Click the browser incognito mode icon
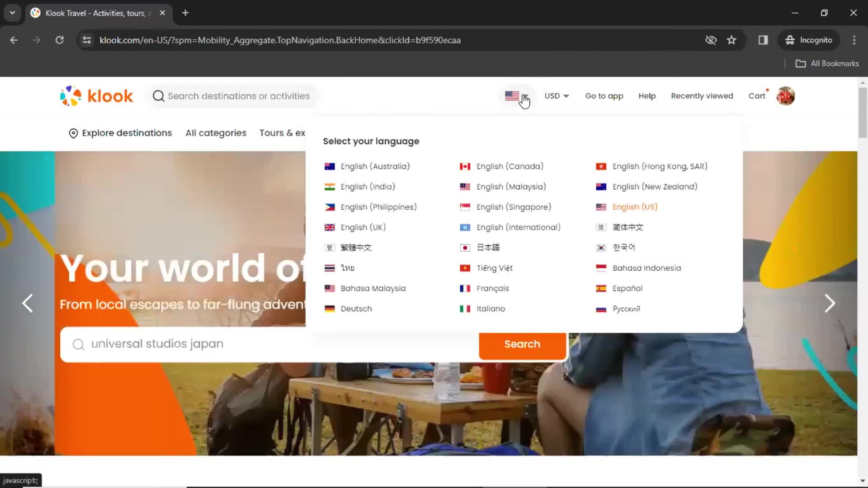Screen dimensions: 868x488 coord(791,40)
